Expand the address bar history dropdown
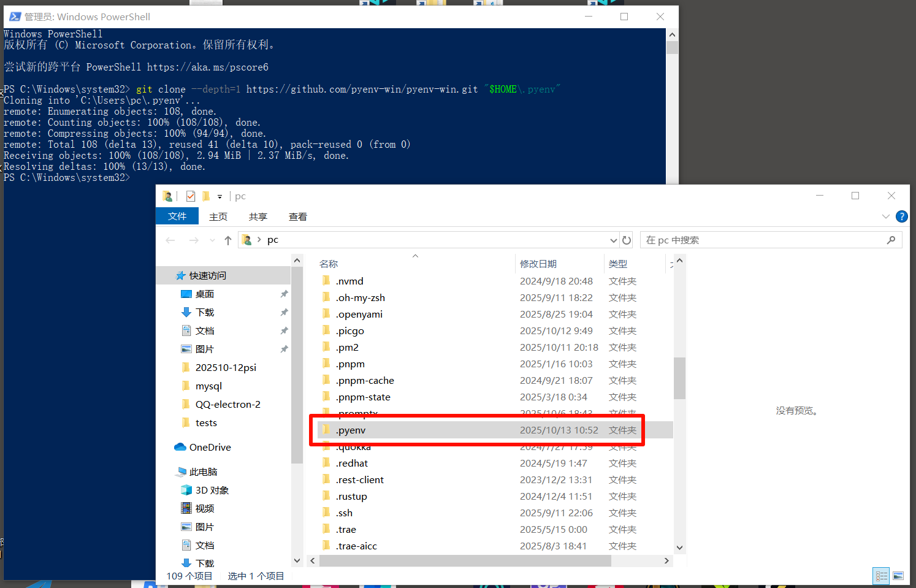 tap(613, 240)
